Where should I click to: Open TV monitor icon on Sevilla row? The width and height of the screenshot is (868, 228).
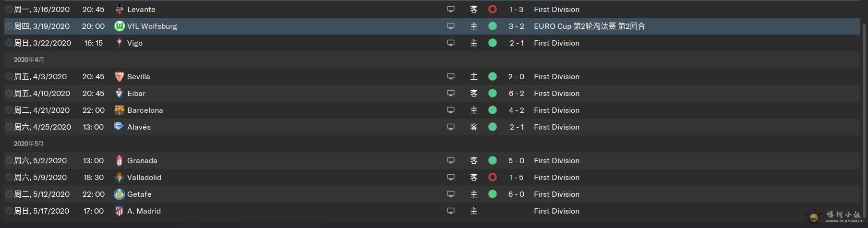[451, 76]
